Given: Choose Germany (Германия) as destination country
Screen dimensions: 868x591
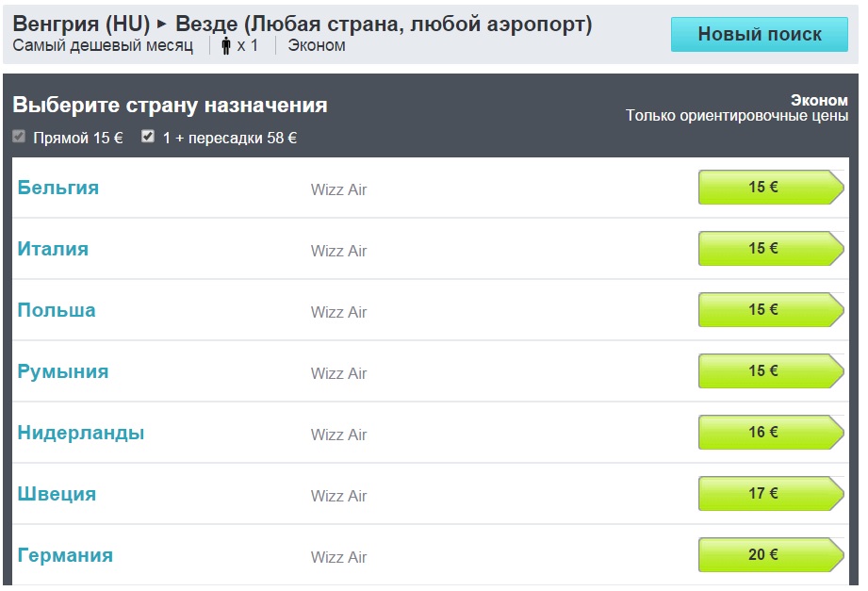Looking at the screenshot, I should tap(65, 555).
